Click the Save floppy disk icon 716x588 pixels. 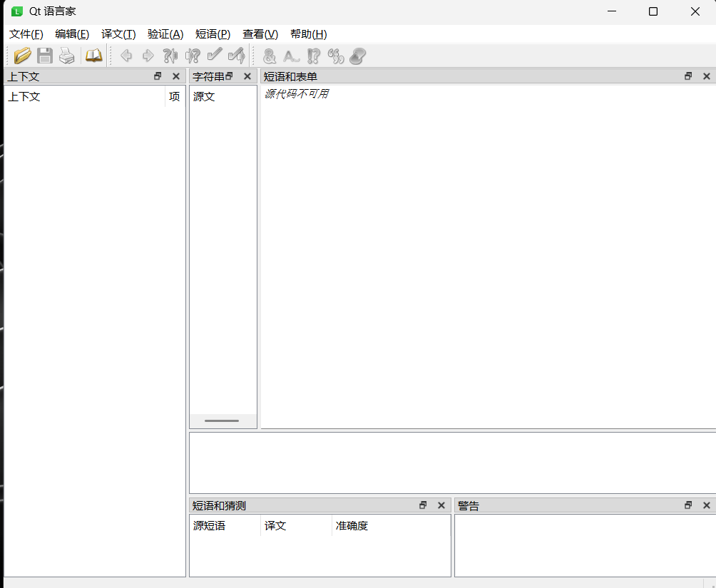click(x=45, y=56)
